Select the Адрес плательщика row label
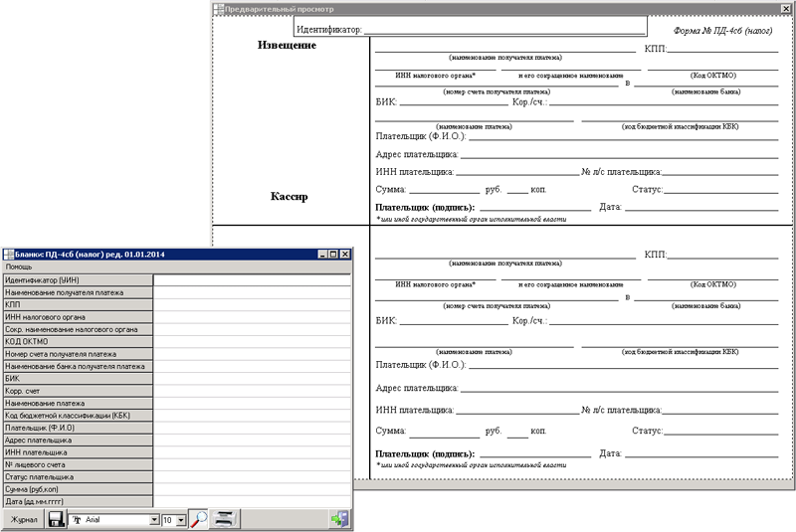Image resolution: width=796 pixels, height=532 pixels. [78, 441]
